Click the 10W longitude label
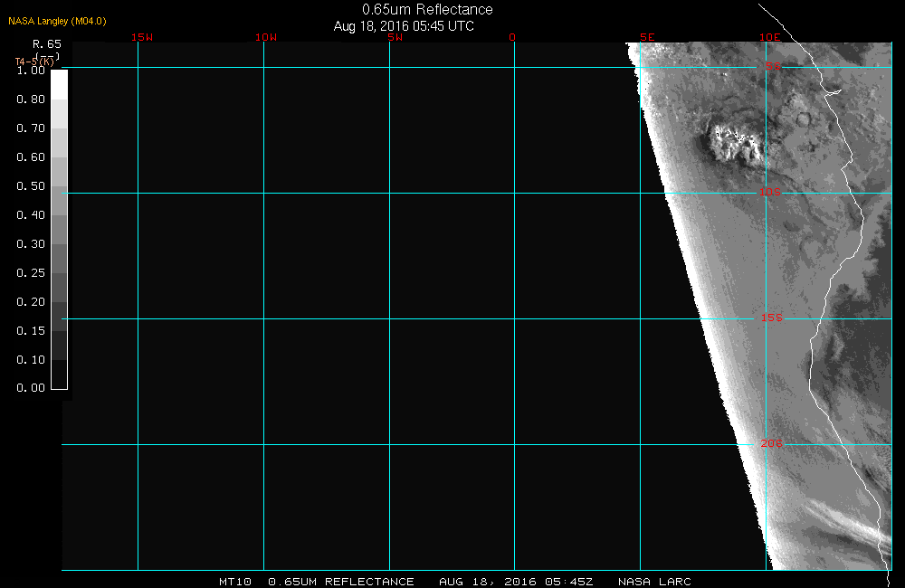 coord(266,37)
